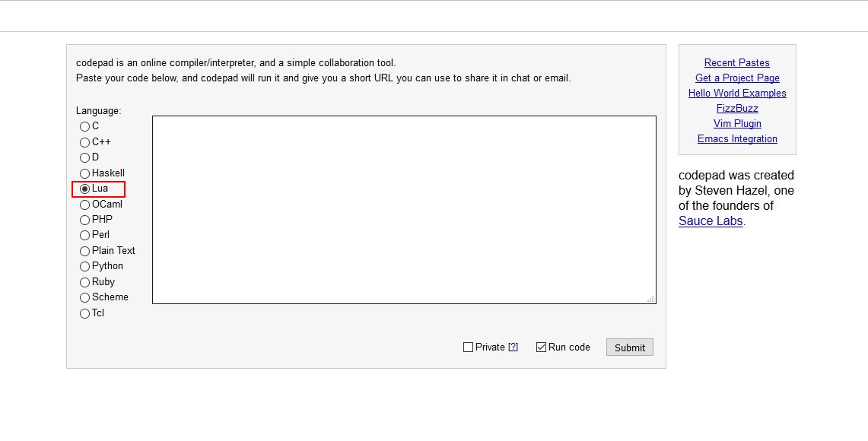Image resolution: width=868 pixels, height=441 pixels.
Task: Choose PHP radio button
Action: pos(84,220)
